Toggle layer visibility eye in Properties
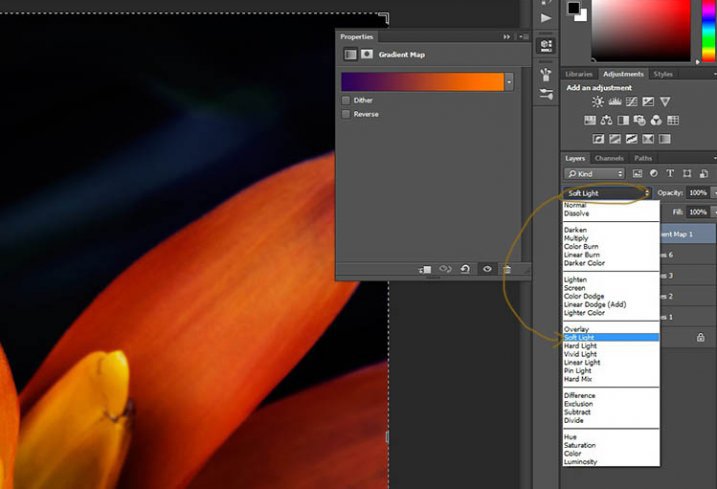This screenshot has height=489, width=717. click(487, 269)
